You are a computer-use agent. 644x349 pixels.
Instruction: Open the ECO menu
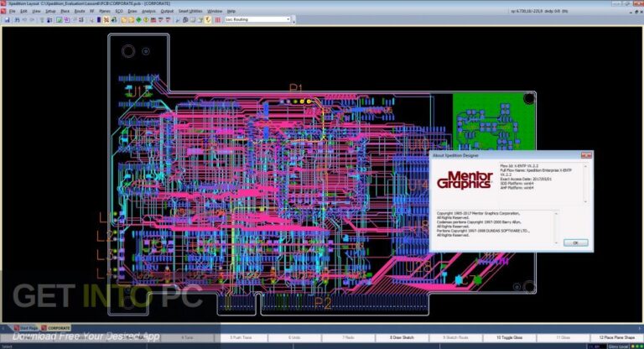point(119,11)
